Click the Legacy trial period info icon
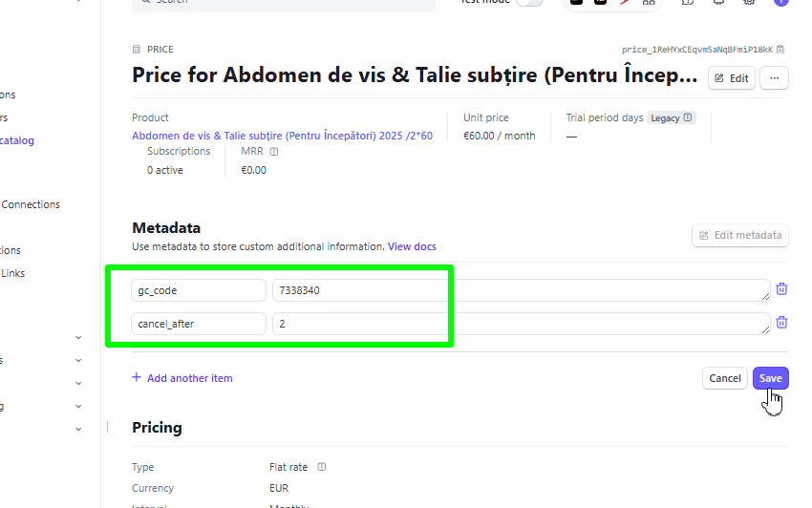812x508 pixels. [x=688, y=117]
